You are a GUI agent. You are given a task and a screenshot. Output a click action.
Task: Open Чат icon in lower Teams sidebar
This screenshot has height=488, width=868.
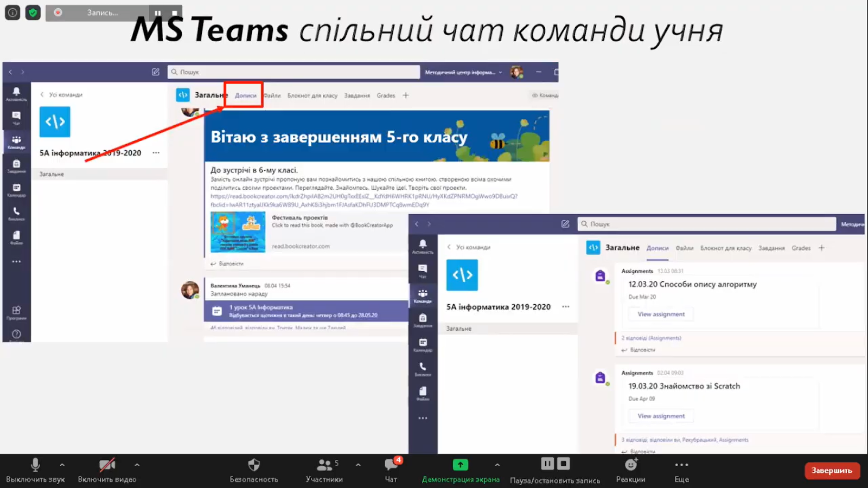[x=423, y=271]
